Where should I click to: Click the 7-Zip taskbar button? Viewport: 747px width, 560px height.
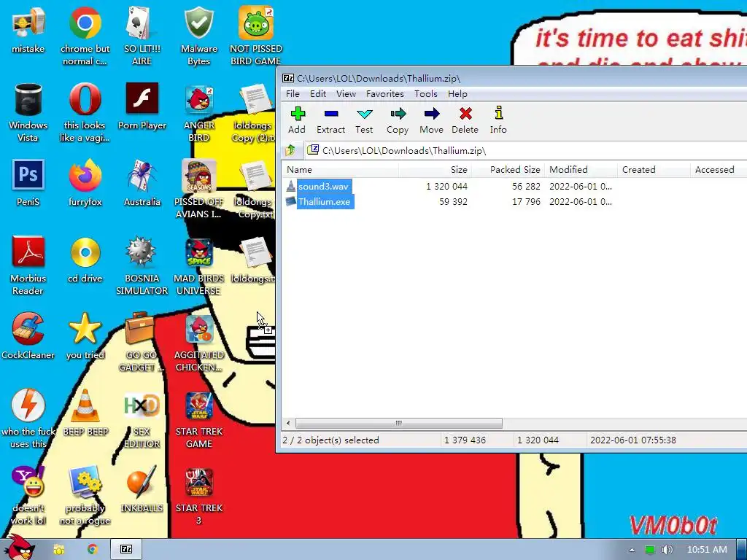point(126,550)
